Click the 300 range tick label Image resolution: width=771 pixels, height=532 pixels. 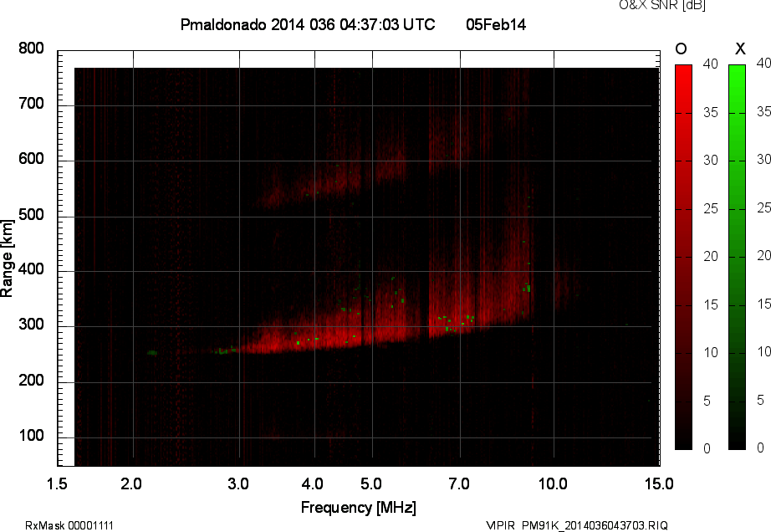coord(31,325)
